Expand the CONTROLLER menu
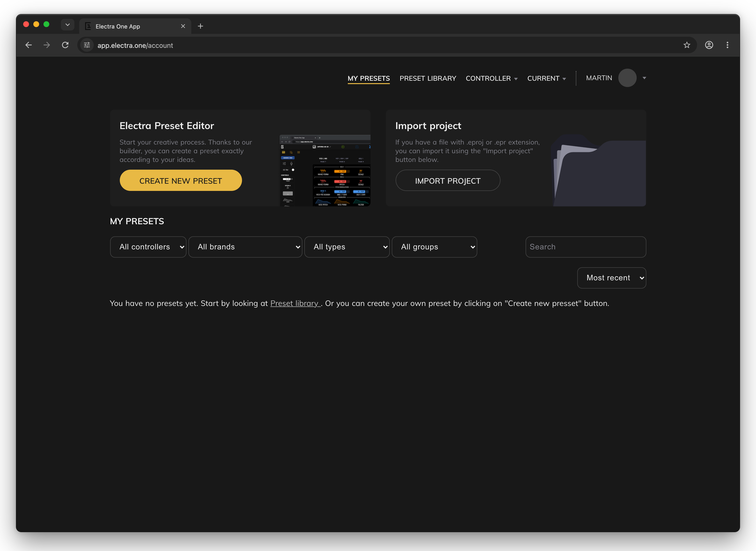 point(491,78)
